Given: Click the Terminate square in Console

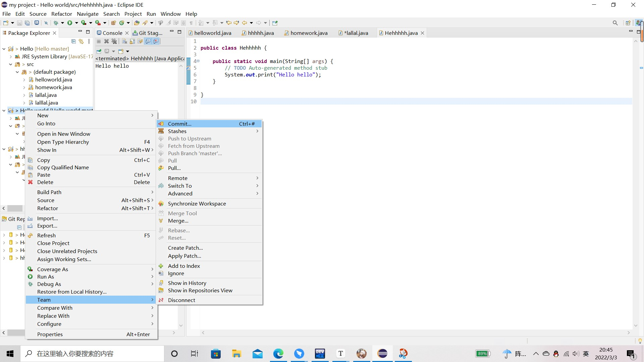Looking at the screenshot, I should (99, 41).
